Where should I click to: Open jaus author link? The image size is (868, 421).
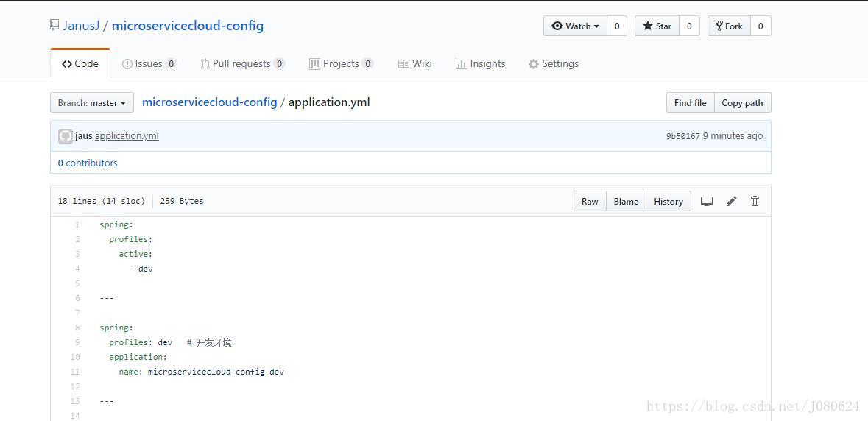pyautogui.click(x=84, y=136)
